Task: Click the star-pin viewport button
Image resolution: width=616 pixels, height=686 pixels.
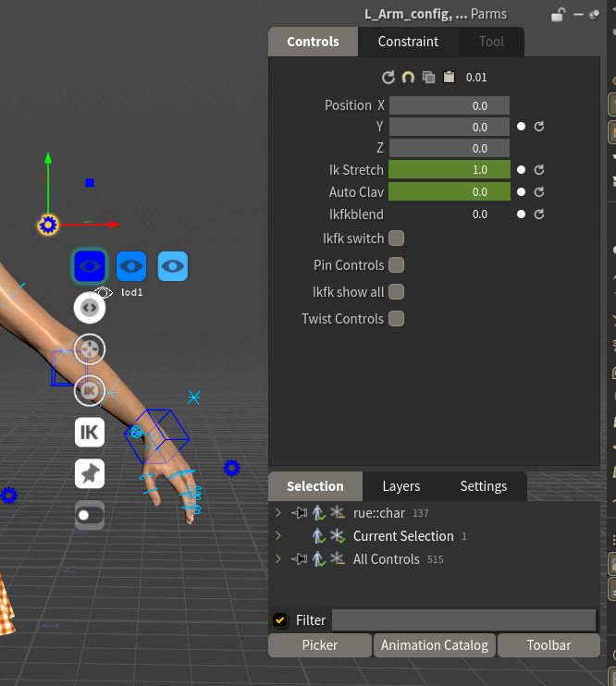Action: 90,473
